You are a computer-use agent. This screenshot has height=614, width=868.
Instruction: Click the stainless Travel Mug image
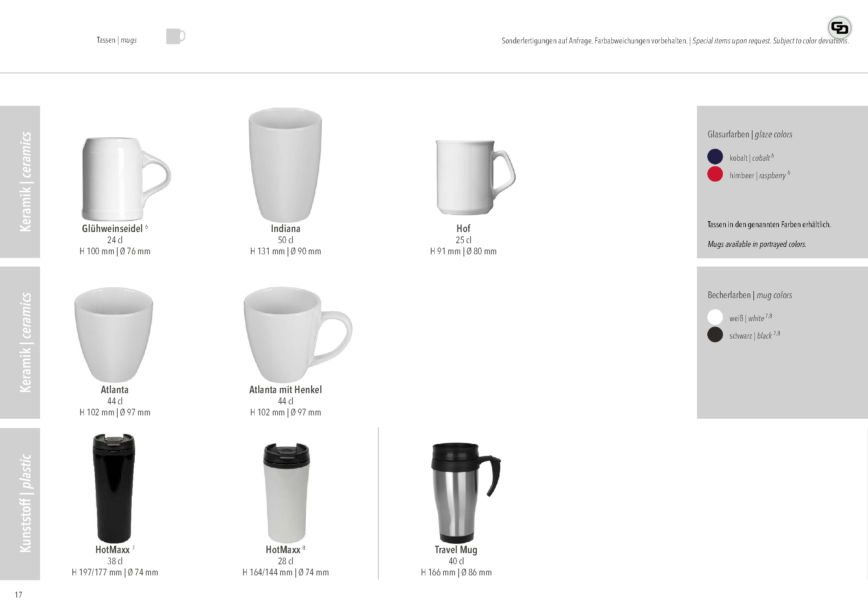(x=466, y=493)
